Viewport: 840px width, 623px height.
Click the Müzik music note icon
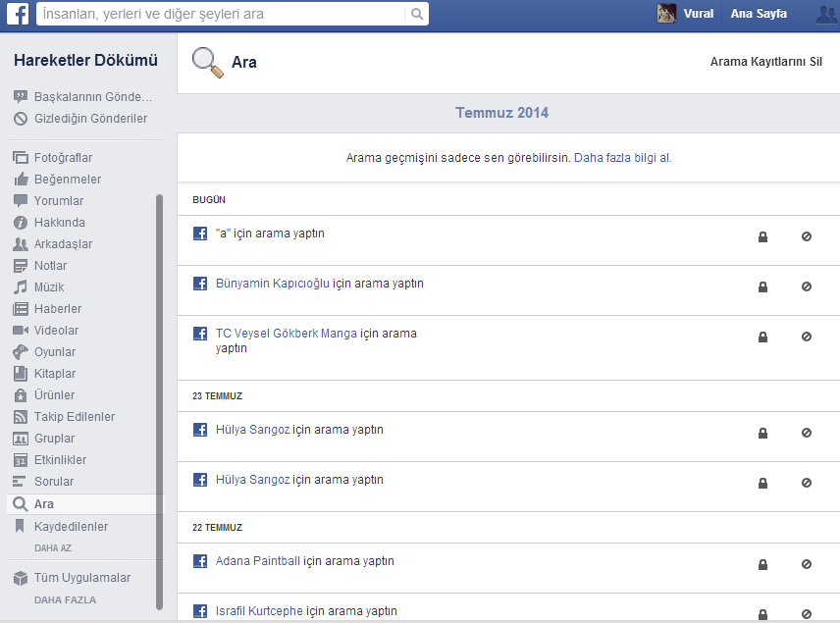tap(21, 287)
